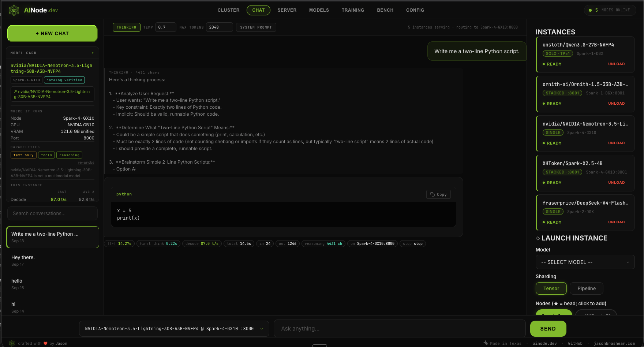Click the TTFT 14.27s stat chip
Viewport: 644px width, 347px height.
click(119, 244)
